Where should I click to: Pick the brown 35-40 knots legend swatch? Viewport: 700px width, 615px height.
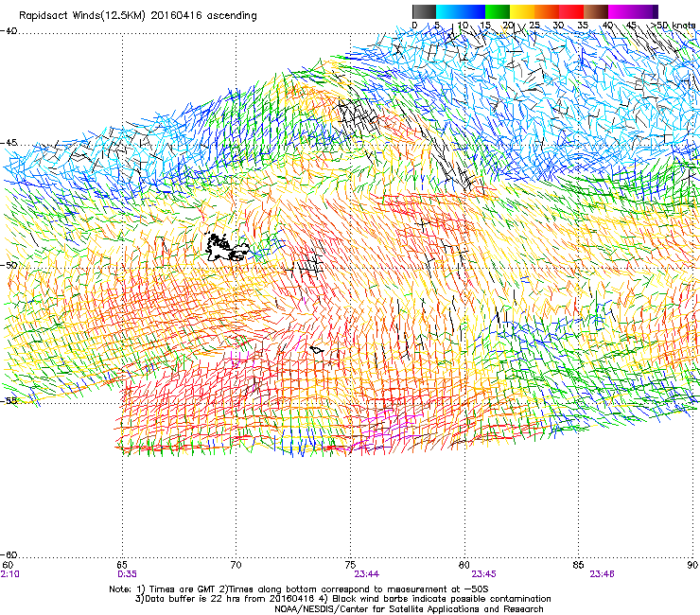[x=596, y=11]
